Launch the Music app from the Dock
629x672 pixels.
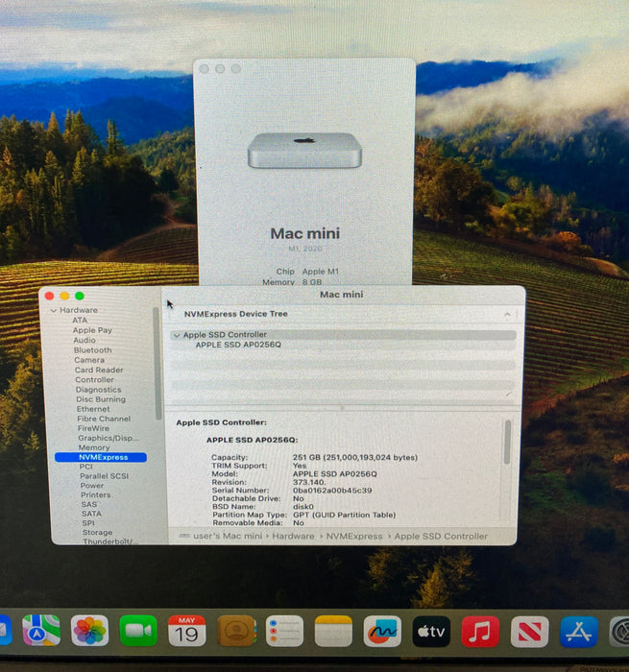[x=480, y=632]
